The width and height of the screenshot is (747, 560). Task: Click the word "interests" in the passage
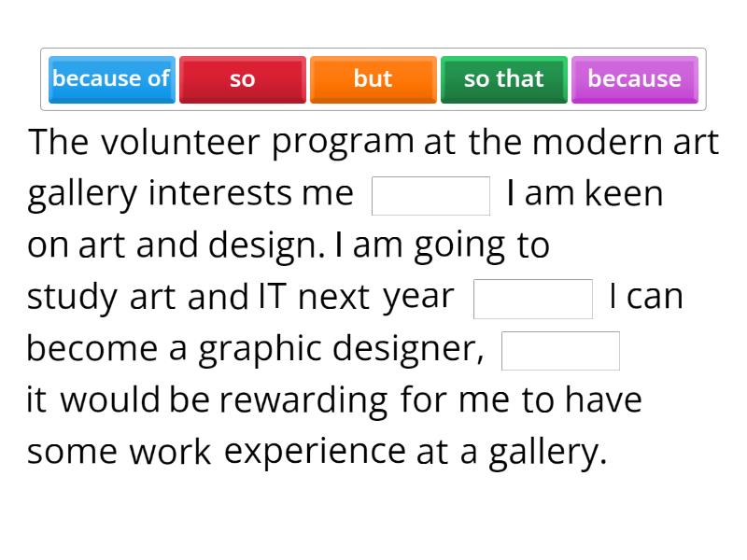219,194
